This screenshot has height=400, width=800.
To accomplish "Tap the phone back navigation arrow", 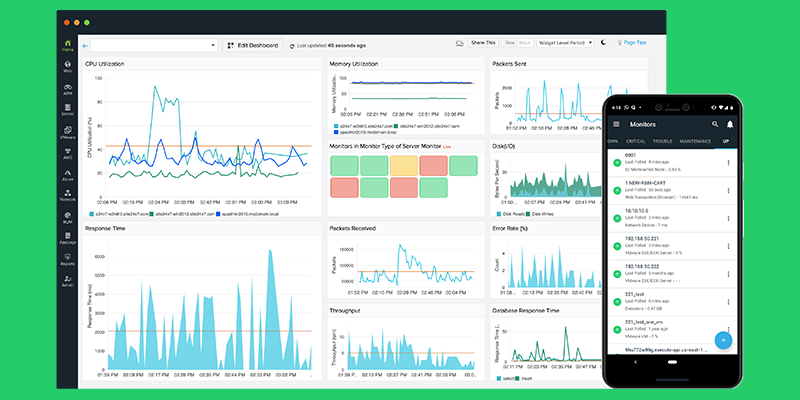I will pyautogui.click(x=635, y=362).
